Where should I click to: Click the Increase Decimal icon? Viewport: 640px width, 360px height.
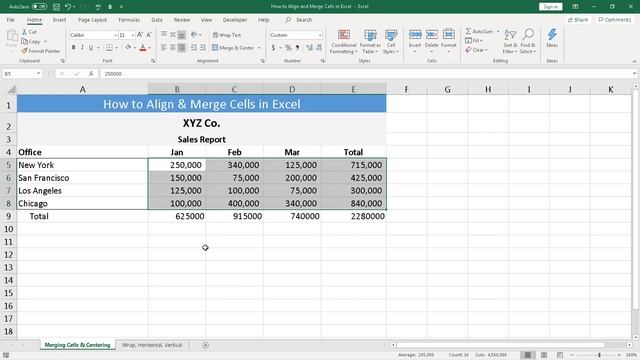coord(309,48)
